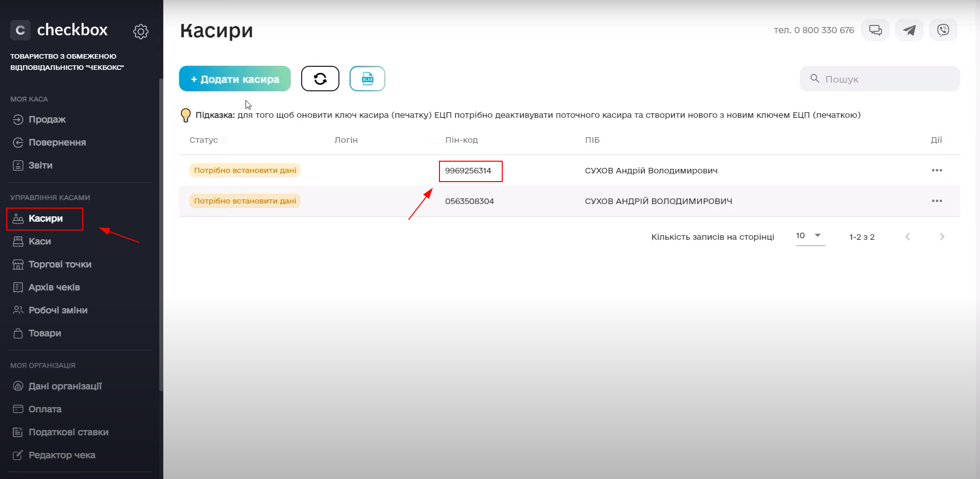Click the checkbox logo icon
Viewport: 980px width, 479px height.
click(x=20, y=30)
